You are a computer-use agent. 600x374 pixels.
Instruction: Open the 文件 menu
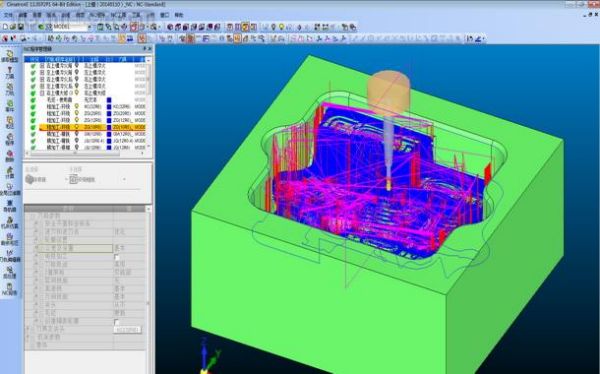coord(8,15)
